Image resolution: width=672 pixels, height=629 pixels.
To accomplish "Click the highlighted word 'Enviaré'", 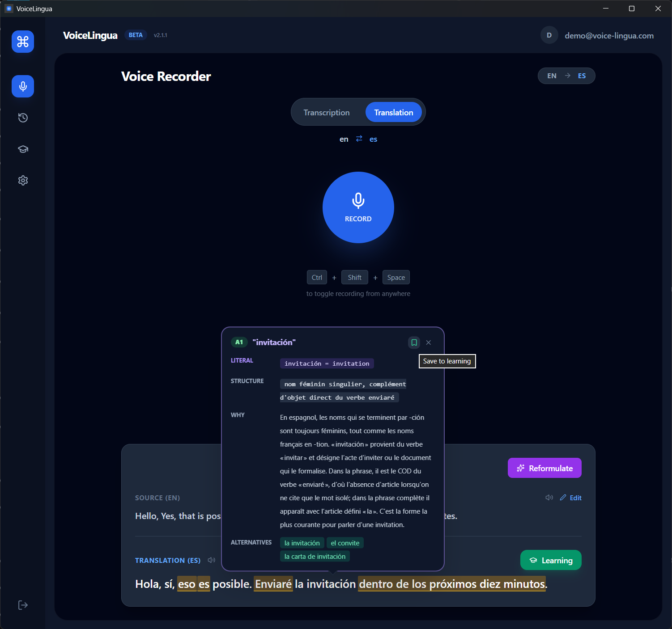I will click(x=273, y=584).
